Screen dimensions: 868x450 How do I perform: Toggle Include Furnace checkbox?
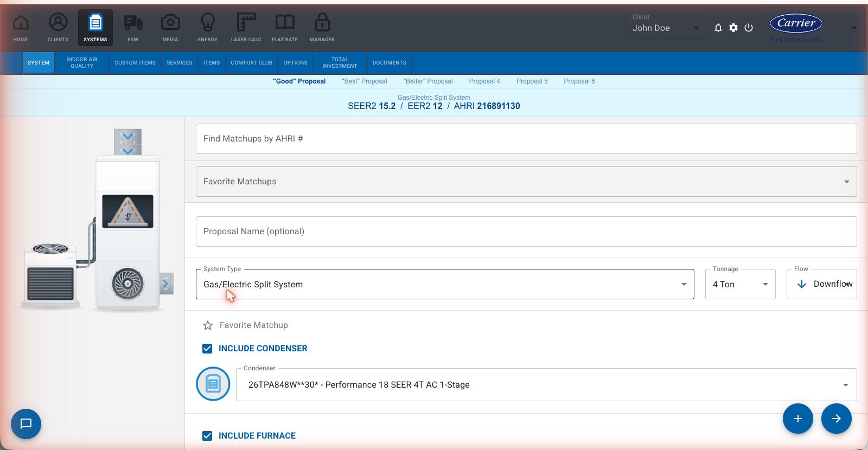207,436
